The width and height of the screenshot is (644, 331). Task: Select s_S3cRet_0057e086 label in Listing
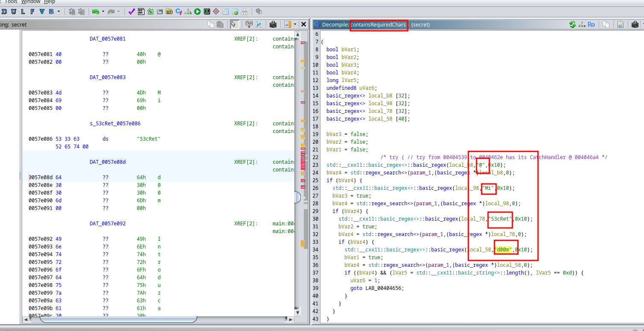115,124
